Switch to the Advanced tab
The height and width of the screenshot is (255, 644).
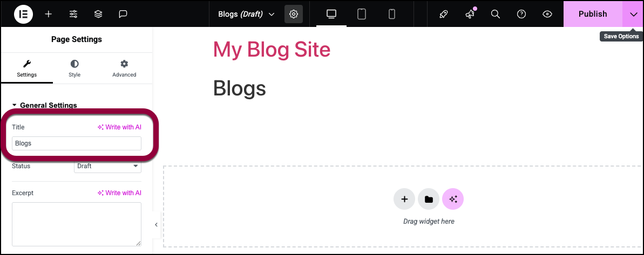coord(124,68)
